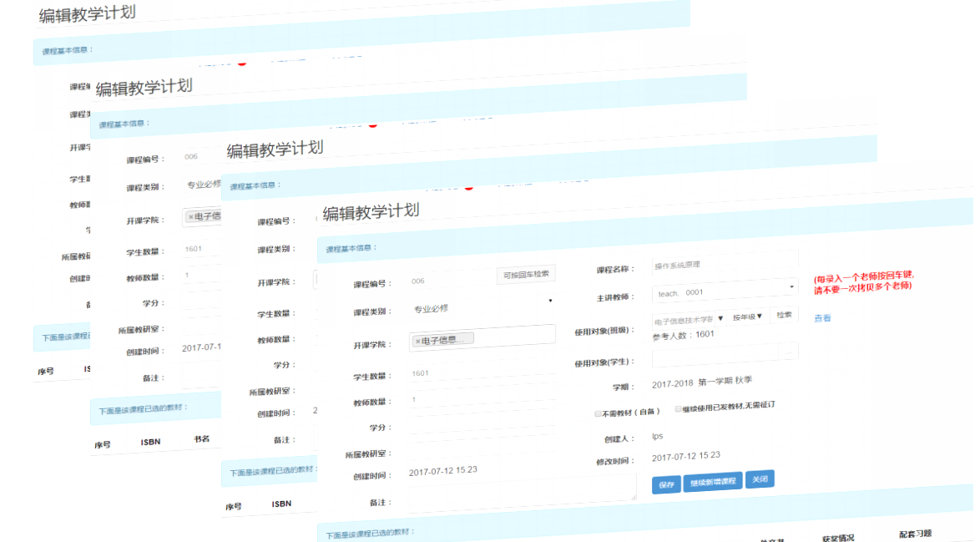Image resolution: width=980 pixels, height=542 pixels.
Task: Remove the 电子信息 tag with its × icon
Action: pyautogui.click(x=417, y=341)
